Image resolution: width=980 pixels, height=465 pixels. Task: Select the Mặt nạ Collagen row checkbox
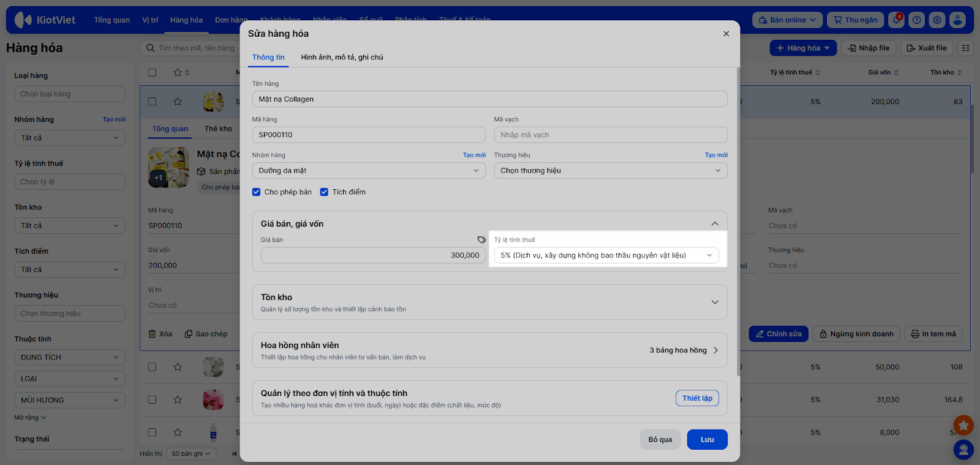click(153, 102)
